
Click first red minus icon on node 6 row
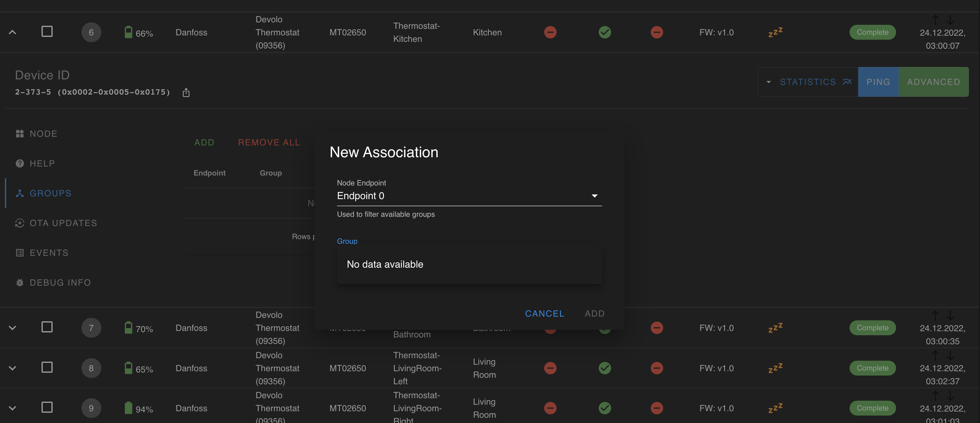coord(550,32)
